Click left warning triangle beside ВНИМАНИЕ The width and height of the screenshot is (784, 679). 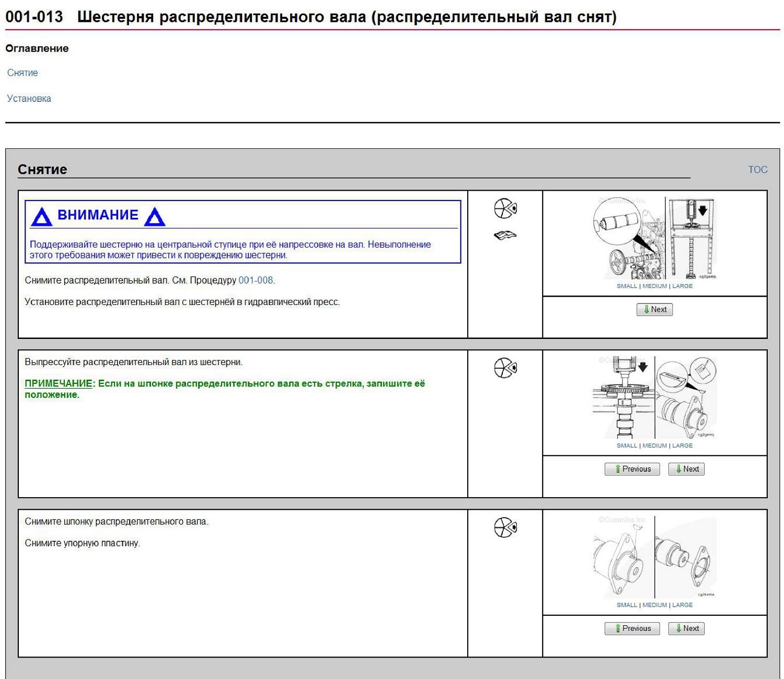(42, 216)
